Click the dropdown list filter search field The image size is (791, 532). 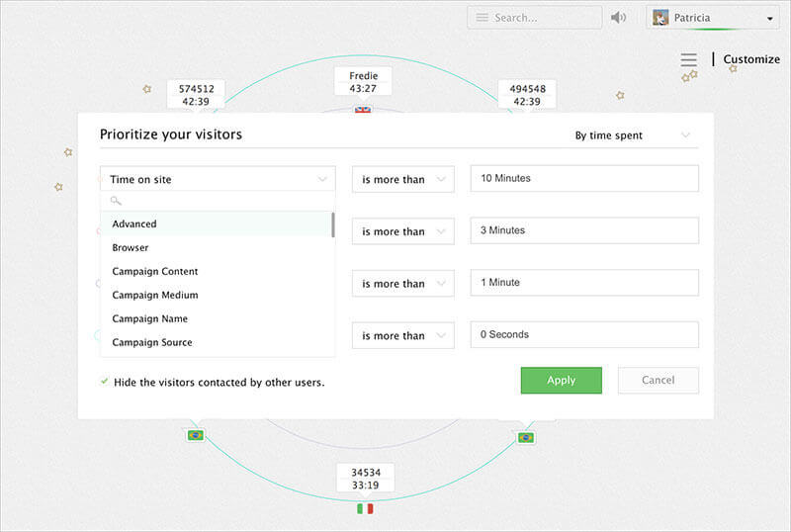(218, 201)
